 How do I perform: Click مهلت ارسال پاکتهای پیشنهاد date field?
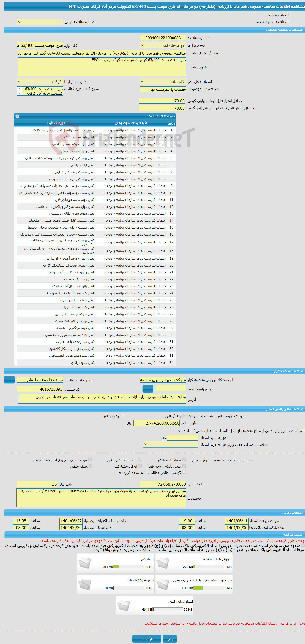(71, 521)
